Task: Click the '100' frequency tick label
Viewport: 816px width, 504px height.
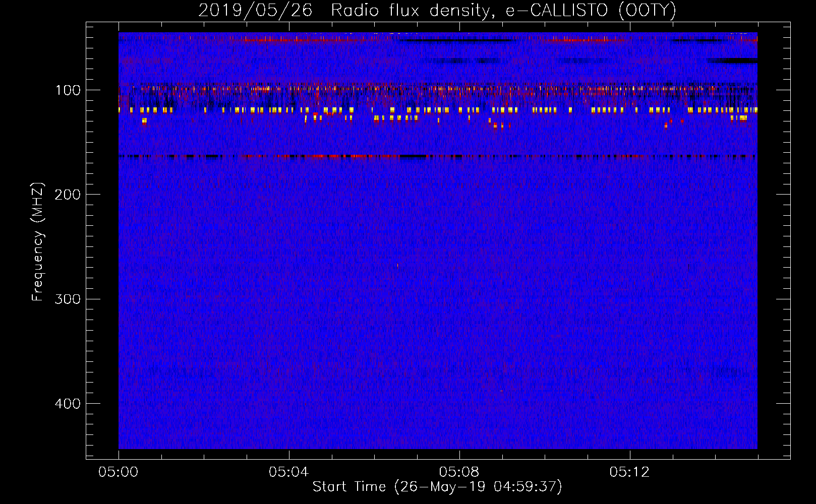Action: click(68, 90)
